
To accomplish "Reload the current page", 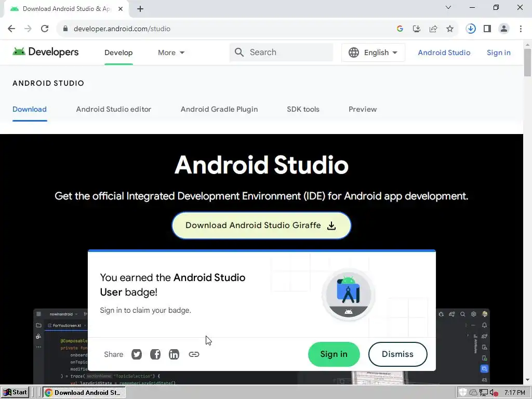I will (x=45, y=29).
